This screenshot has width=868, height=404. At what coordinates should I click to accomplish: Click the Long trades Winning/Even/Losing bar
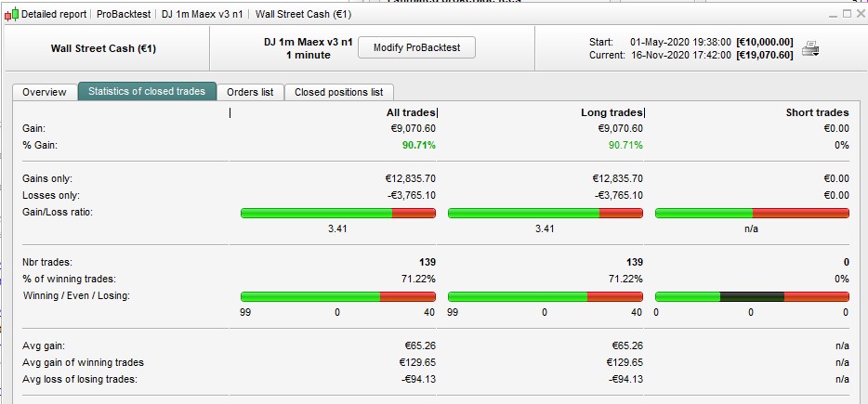[x=546, y=296]
